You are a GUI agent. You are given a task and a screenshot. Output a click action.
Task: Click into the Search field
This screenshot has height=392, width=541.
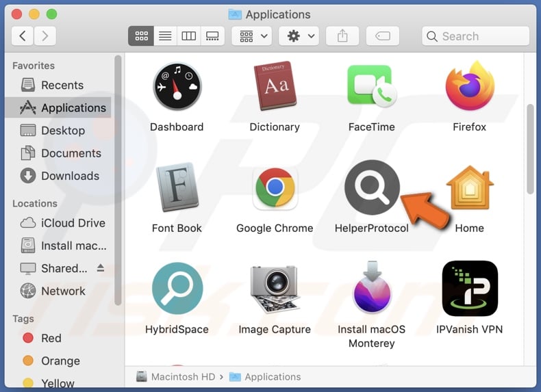475,36
